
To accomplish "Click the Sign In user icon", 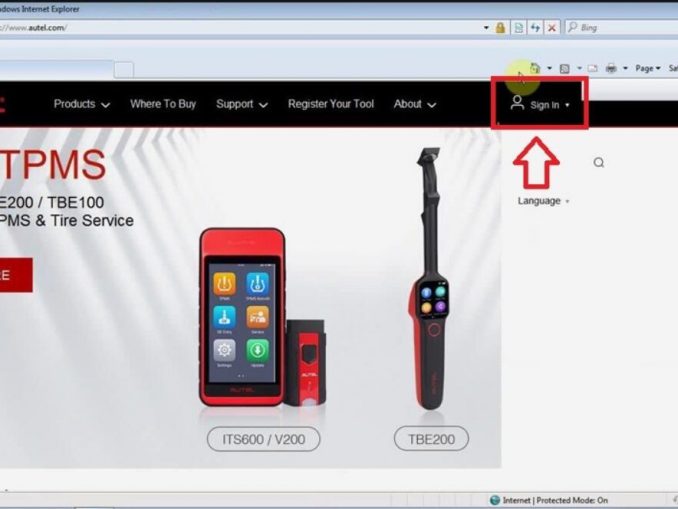I will pos(517,103).
